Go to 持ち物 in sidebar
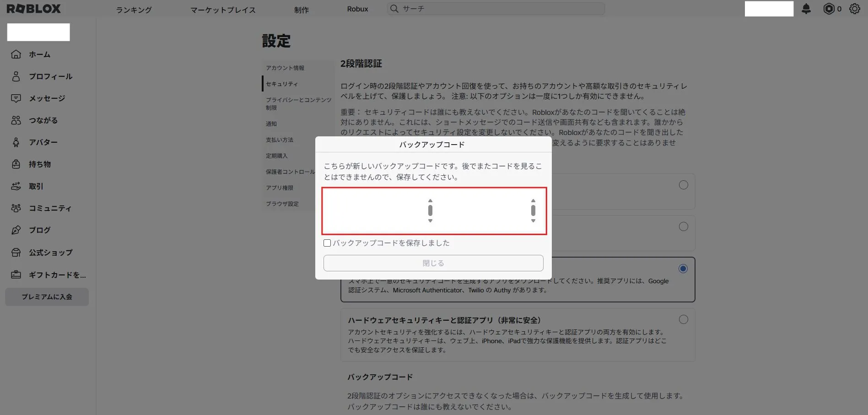Image resolution: width=868 pixels, height=415 pixels. (40, 164)
